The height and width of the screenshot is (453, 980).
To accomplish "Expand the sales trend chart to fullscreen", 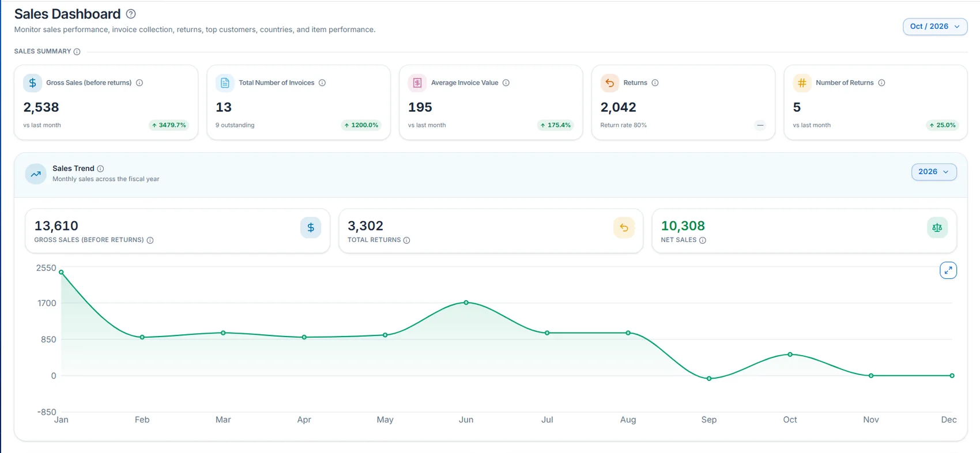I will [948, 270].
